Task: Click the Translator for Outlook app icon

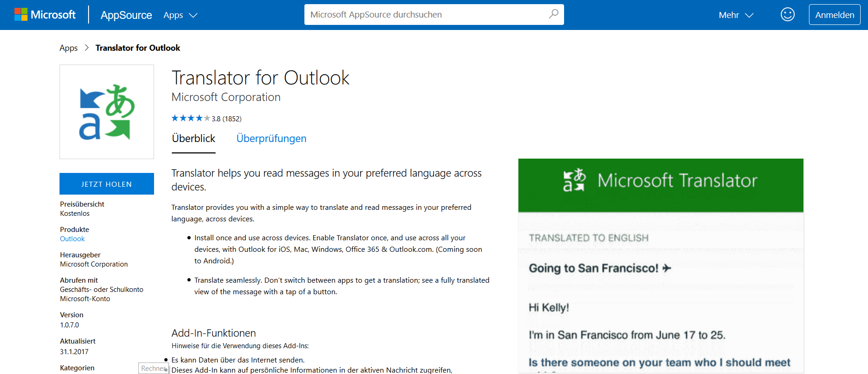Action: click(x=107, y=112)
